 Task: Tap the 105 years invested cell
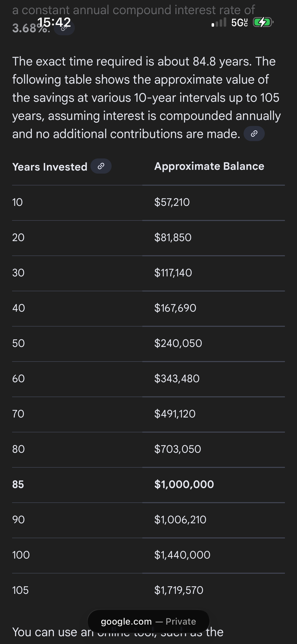pos(20,590)
